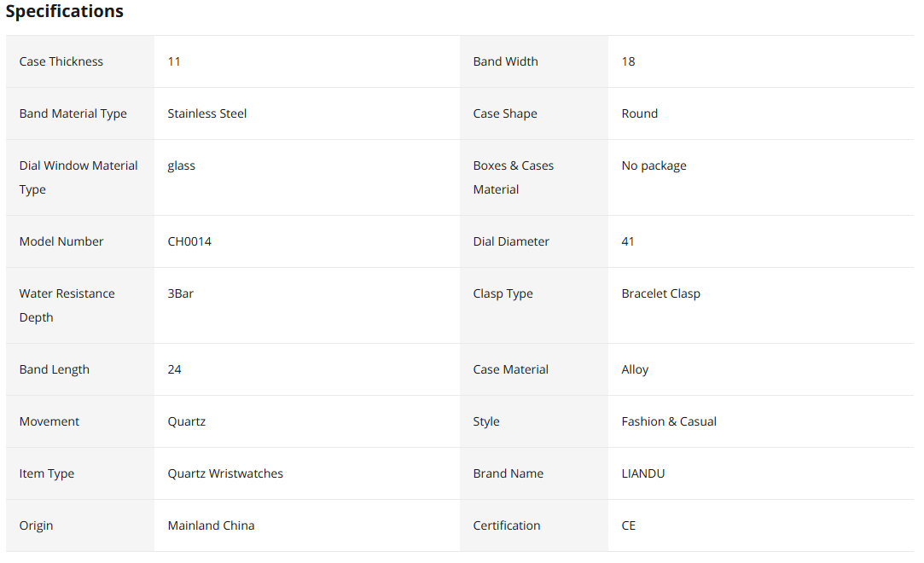
Task: Select the Case Thickness label
Action: pyautogui.click(x=61, y=61)
